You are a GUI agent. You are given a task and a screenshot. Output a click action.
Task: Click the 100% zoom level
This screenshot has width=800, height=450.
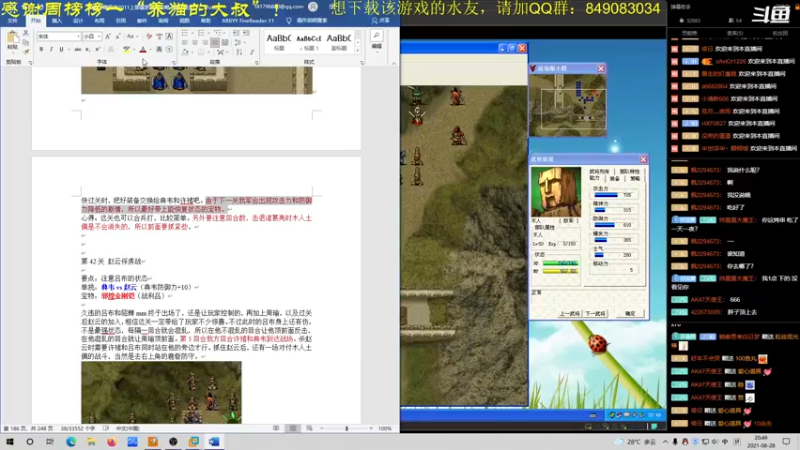coord(385,429)
